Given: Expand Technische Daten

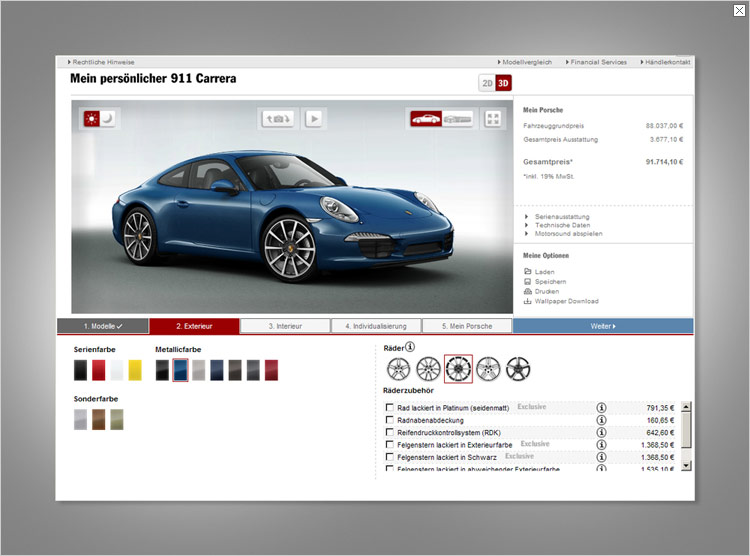Looking at the screenshot, I should click(x=562, y=225).
